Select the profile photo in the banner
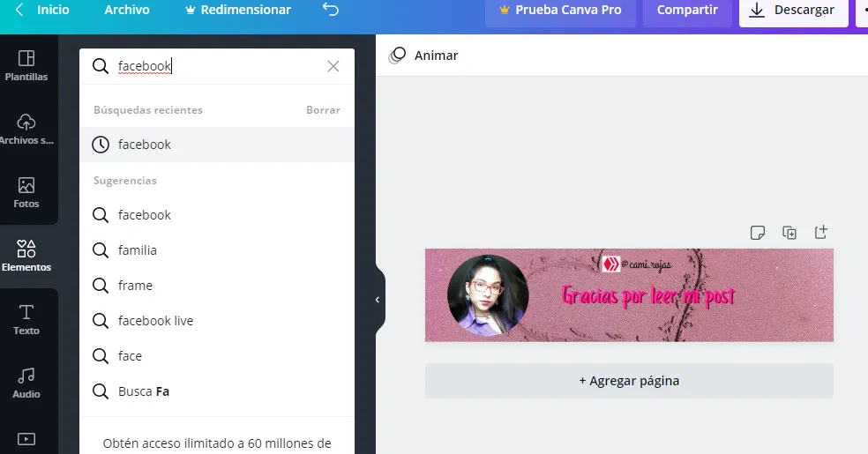868x454 pixels. point(488,295)
